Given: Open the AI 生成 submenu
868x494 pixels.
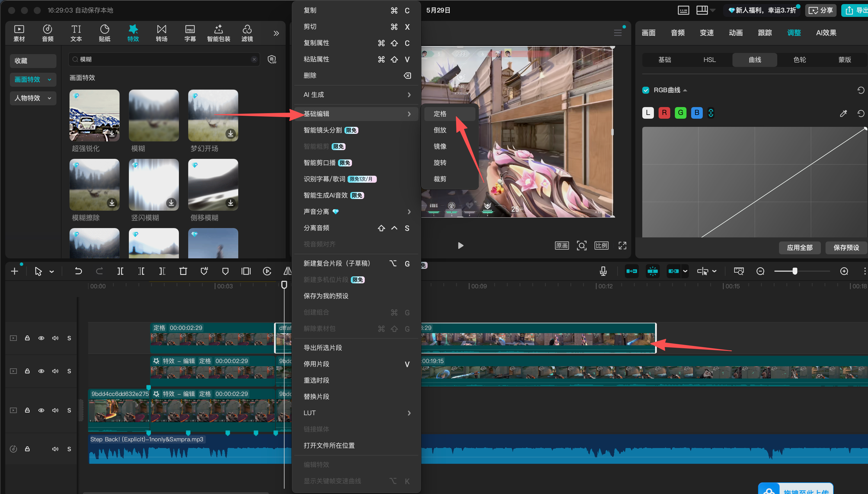Looking at the screenshot, I should (356, 95).
